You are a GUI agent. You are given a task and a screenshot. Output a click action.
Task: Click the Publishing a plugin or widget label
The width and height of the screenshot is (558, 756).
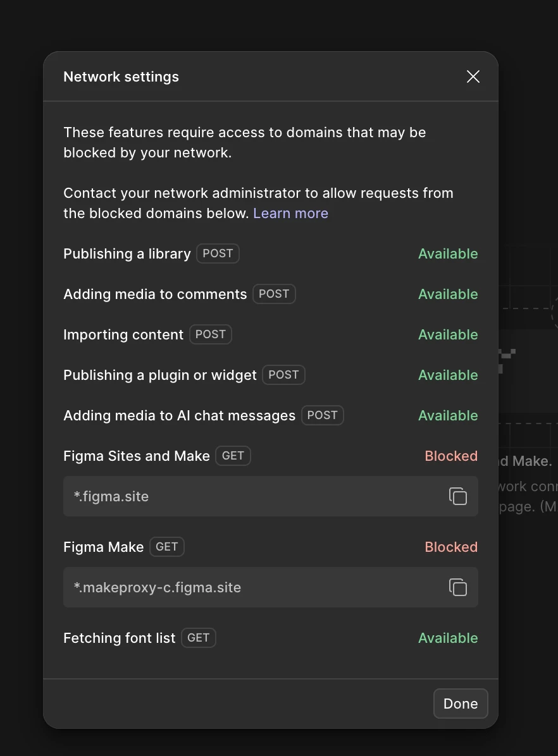pos(160,375)
